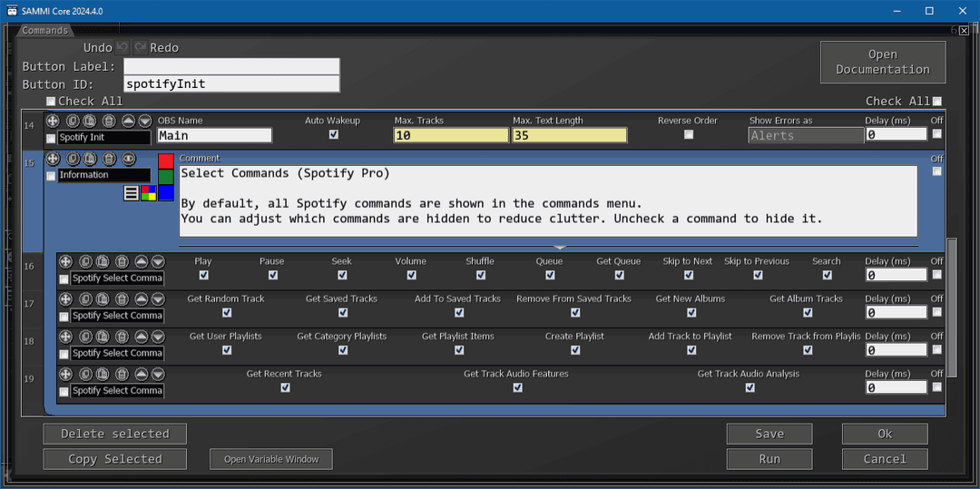Screen dimensions: 980x489
Task: Click the Save button
Action: (x=769, y=434)
